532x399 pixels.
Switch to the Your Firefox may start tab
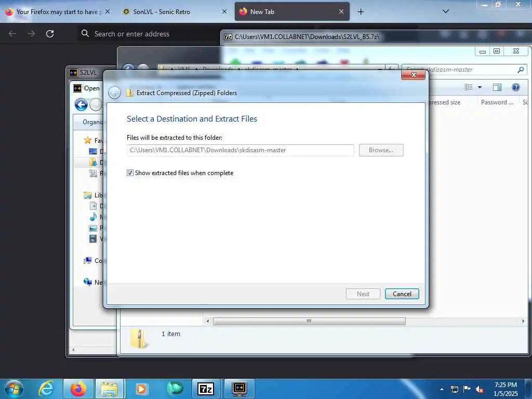(58, 12)
